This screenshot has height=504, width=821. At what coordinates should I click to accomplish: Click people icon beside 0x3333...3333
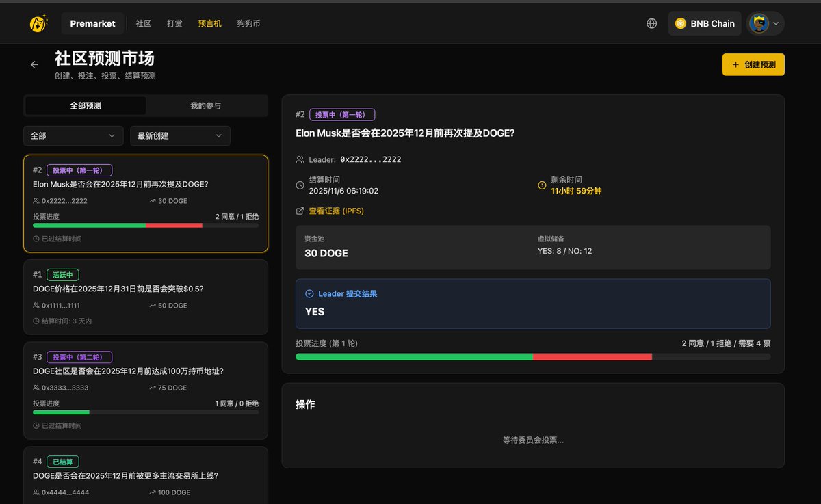click(36, 388)
